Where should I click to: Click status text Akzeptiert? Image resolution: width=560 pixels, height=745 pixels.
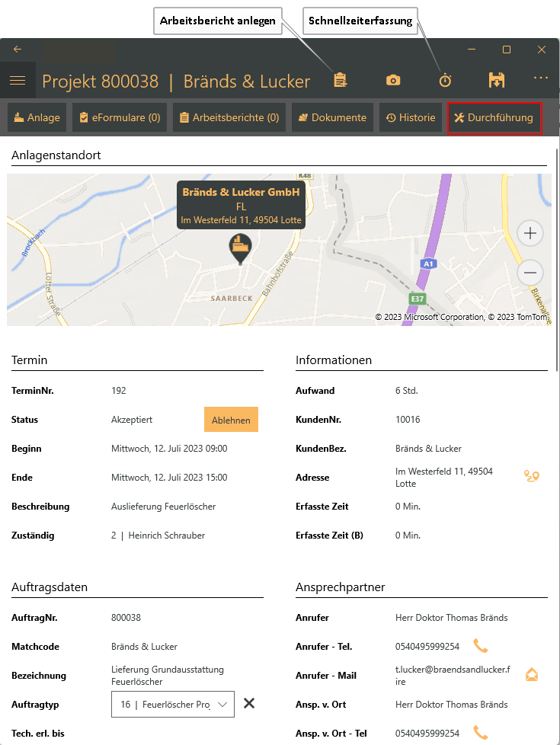(x=132, y=420)
